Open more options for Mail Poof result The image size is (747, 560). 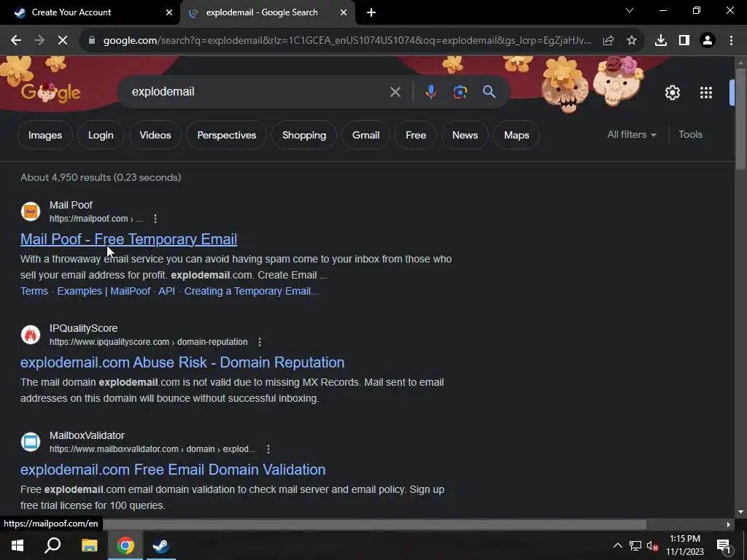(x=155, y=219)
